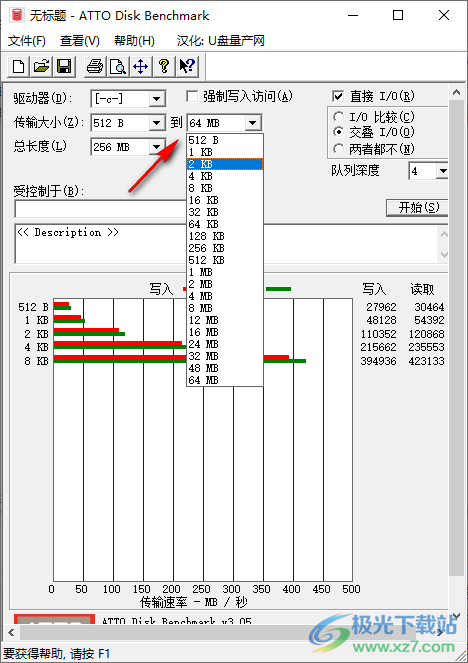
Task: Choose the 两者都不 radio option
Action: coord(338,149)
